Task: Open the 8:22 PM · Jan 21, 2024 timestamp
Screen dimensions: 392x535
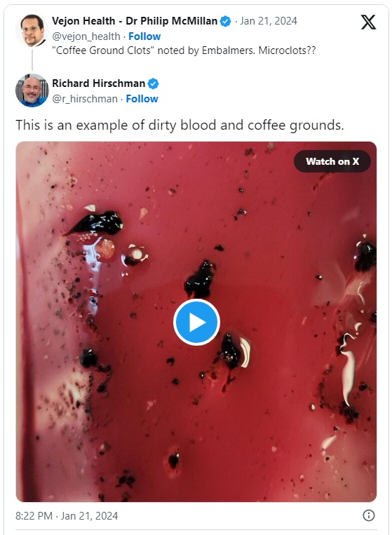Action: point(67,515)
